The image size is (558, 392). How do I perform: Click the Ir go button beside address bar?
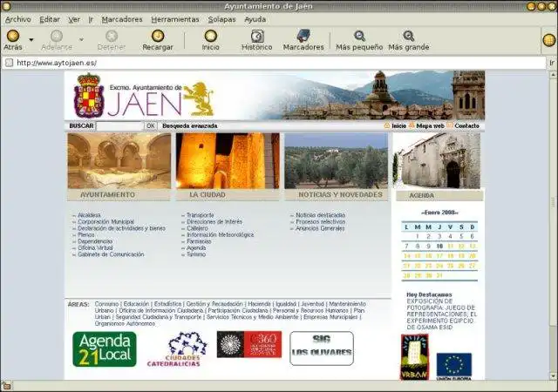pos(552,63)
